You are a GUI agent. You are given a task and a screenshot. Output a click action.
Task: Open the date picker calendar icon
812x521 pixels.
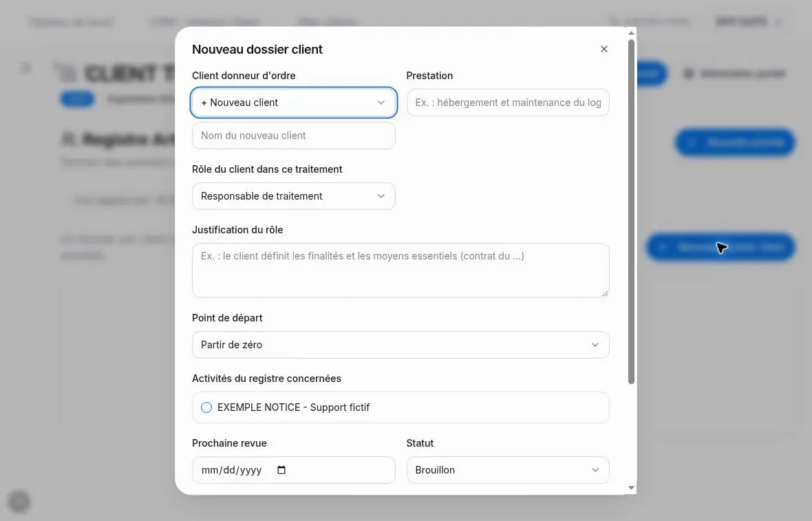point(281,470)
